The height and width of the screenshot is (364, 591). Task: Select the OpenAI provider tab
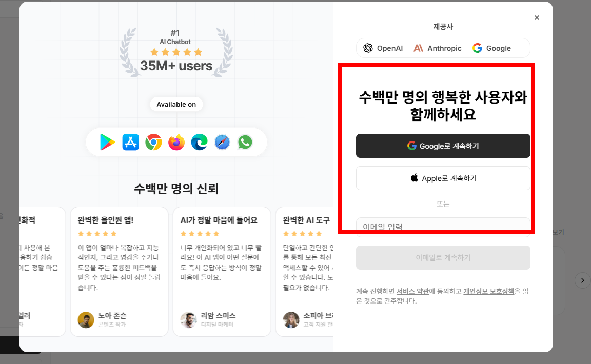tap(382, 48)
